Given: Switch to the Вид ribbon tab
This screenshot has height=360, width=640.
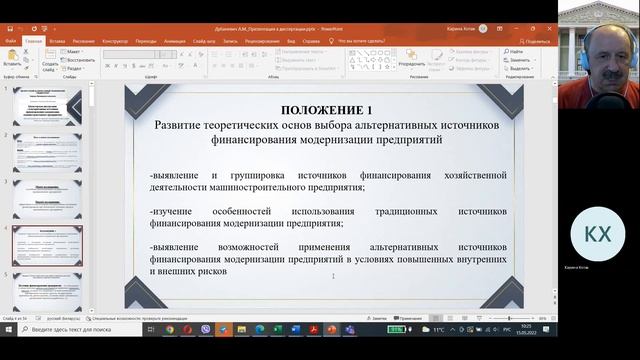Looking at the screenshot, I should [291, 41].
